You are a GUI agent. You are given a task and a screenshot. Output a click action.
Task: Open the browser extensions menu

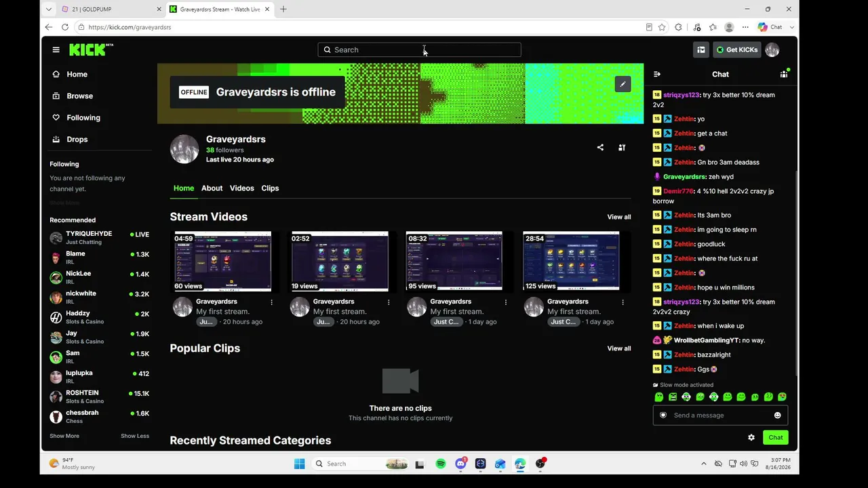click(678, 27)
